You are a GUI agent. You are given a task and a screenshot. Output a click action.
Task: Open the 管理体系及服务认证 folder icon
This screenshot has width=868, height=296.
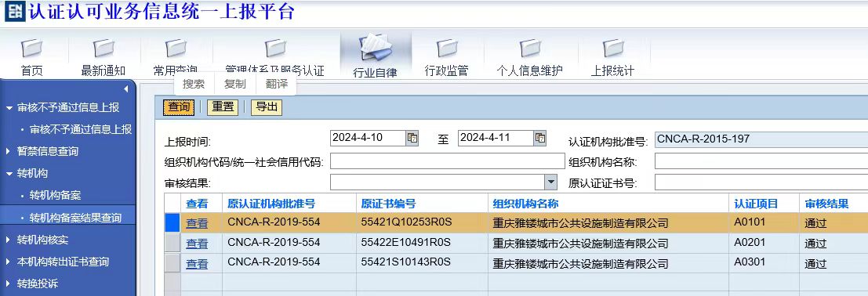pos(275,49)
